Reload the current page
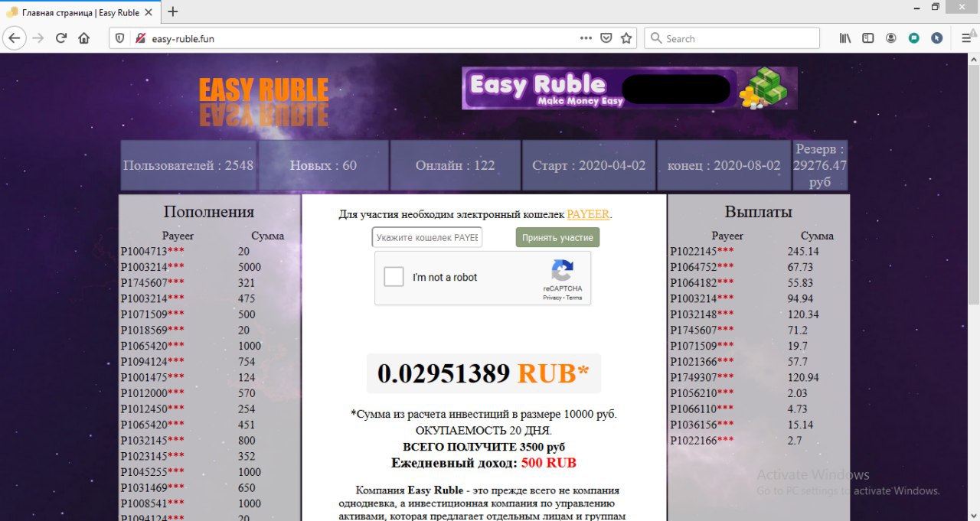The width and height of the screenshot is (980, 521). click(x=61, y=38)
